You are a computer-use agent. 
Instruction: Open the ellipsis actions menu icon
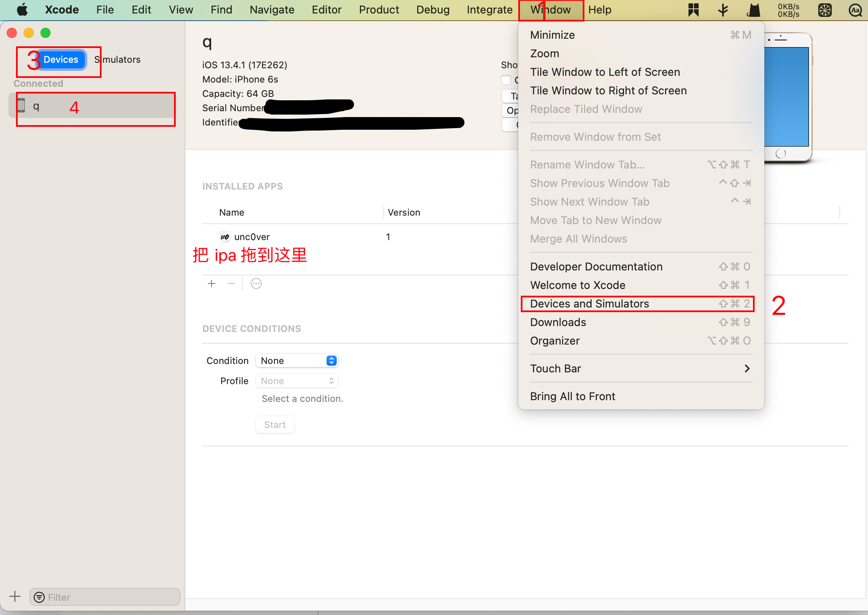click(x=256, y=284)
